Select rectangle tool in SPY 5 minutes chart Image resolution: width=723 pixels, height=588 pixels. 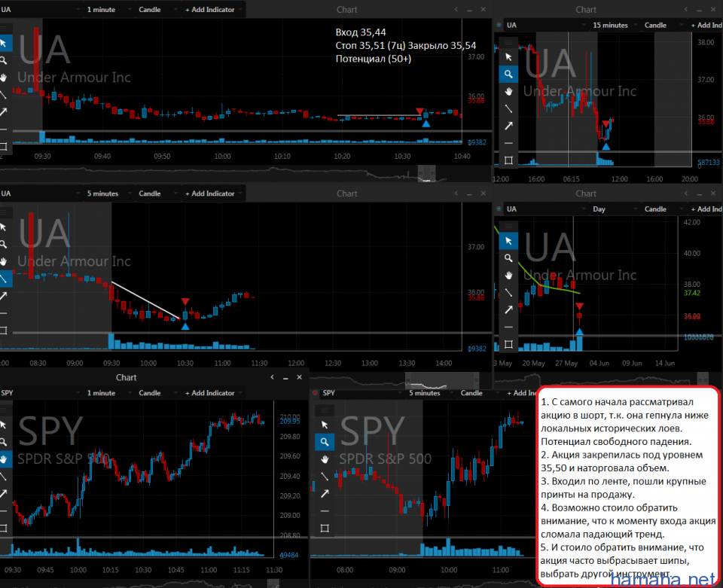(325, 528)
